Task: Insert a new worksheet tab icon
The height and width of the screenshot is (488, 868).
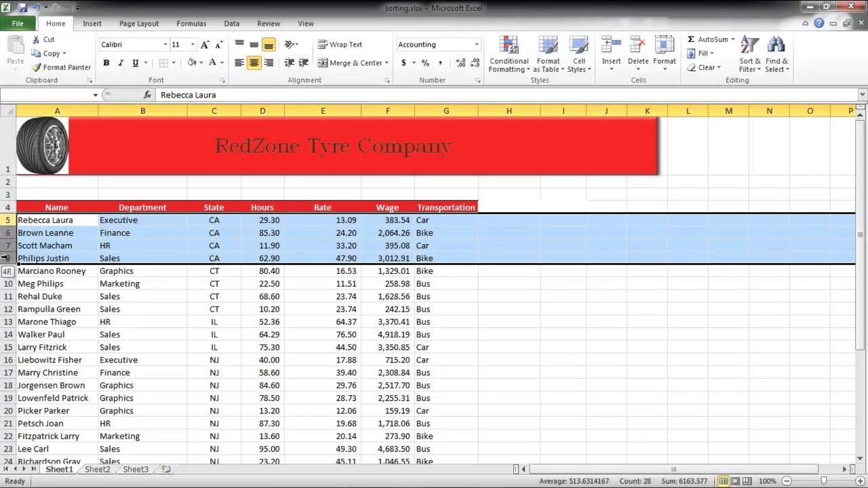Action: 166,469
